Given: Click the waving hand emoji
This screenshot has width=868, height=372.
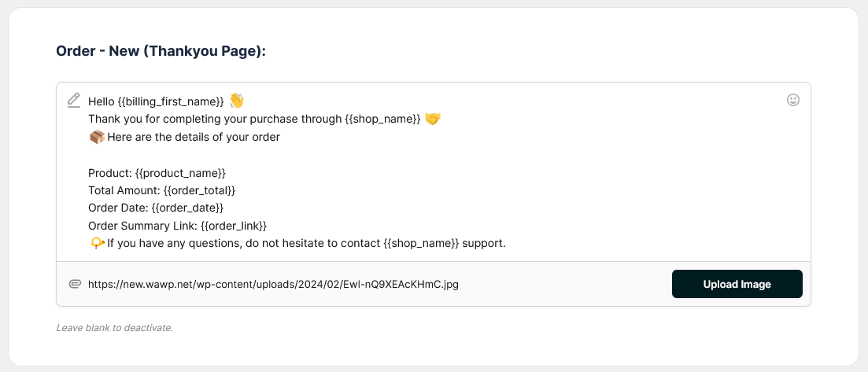Looking at the screenshot, I should pyautogui.click(x=237, y=101).
